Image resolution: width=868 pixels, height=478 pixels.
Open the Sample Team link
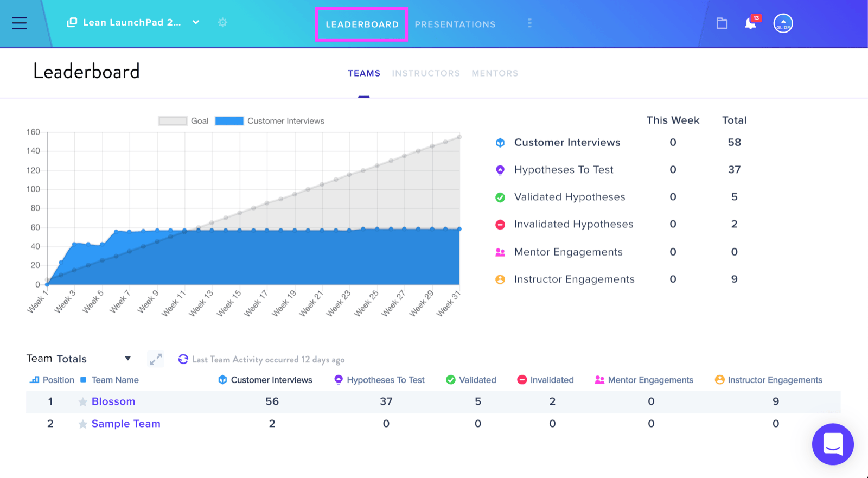pos(126,424)
